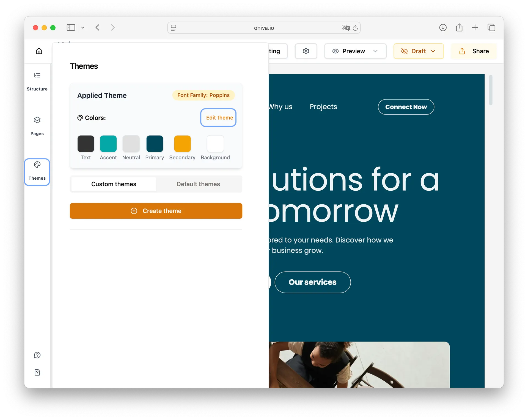Click the help question-mark icon at sidebar bottom
528x420 pixels.
pos(37,355)
